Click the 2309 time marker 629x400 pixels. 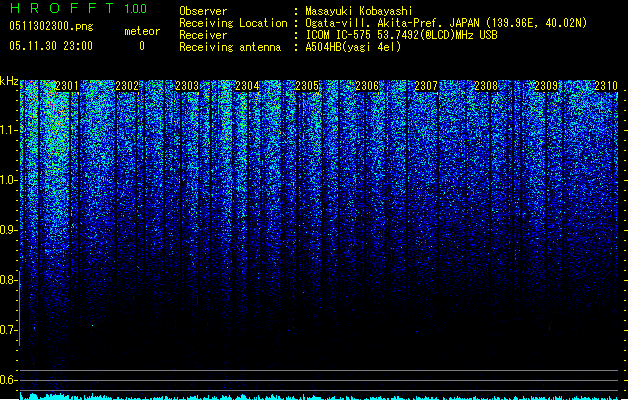[546, 86]
